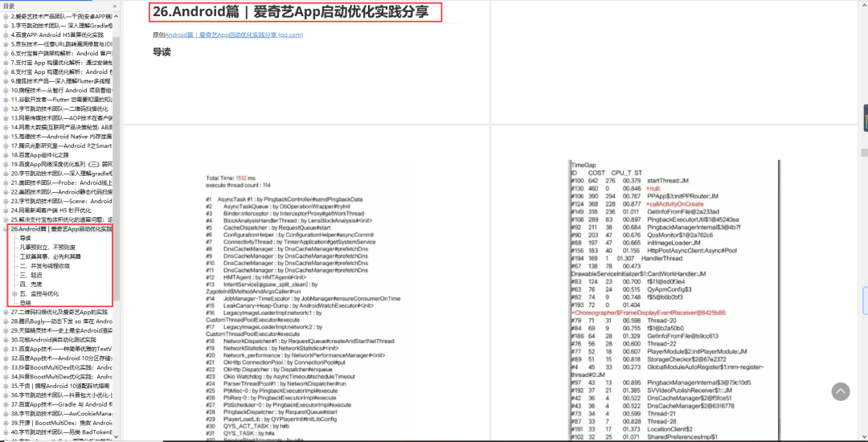
Task: Jump to 13.网易传媒技术团队 AOP技术
Action: (61, 118)
